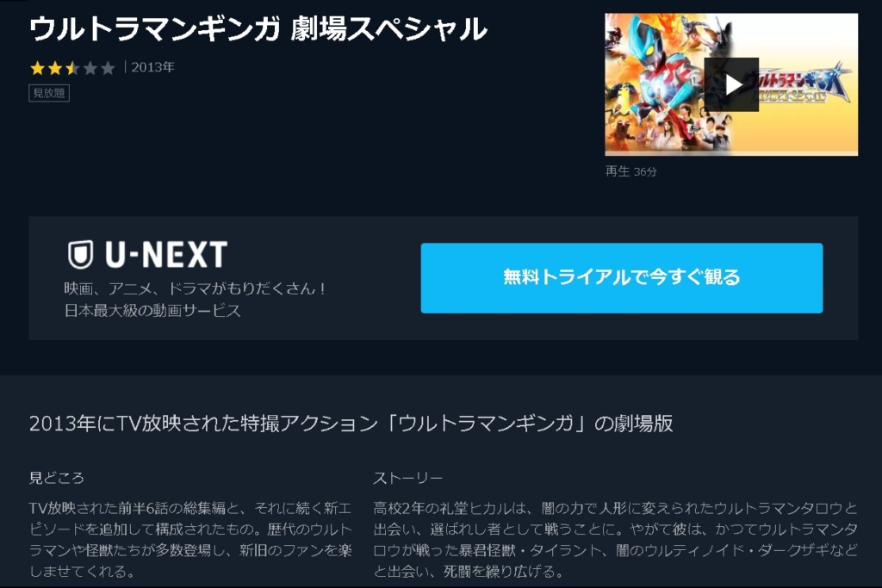
Task: Select the ストーリー section heading
Action: [x=407, y=478]
